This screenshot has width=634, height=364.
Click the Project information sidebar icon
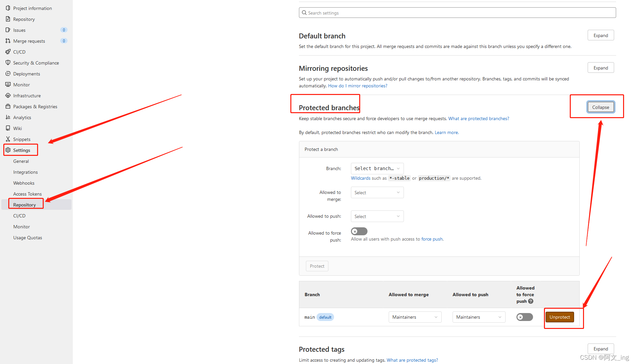pyautogui.click(x=8, y=8)
